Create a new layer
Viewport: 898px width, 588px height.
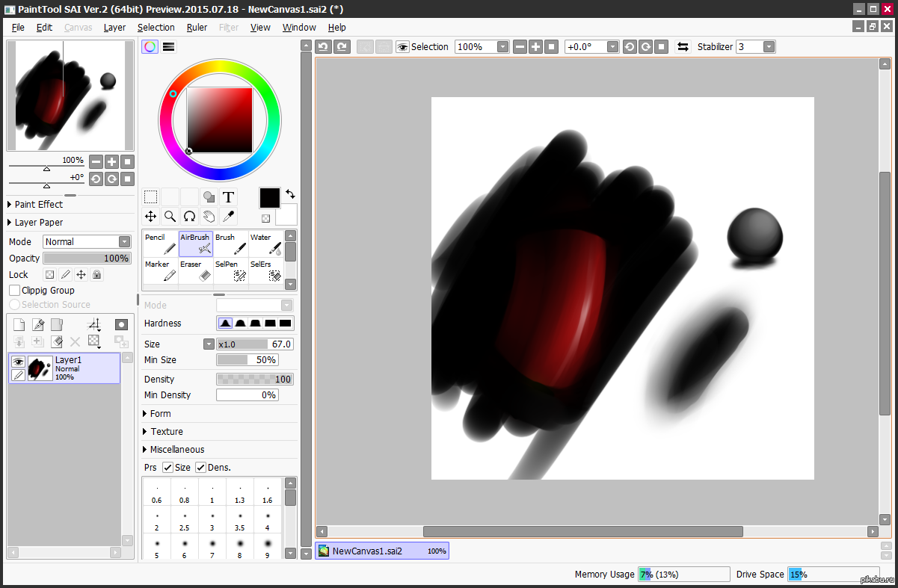[x=19, y=324]
